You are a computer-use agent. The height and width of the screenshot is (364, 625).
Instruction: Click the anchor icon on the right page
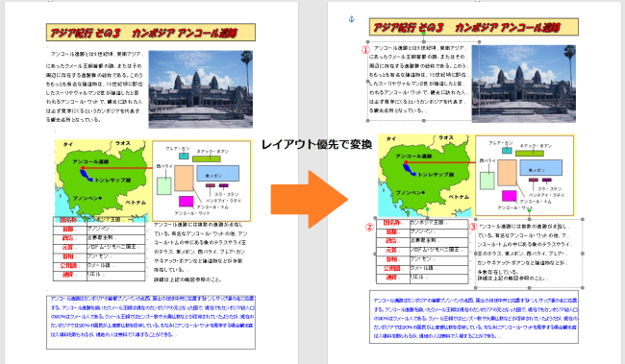(x=351, y=18)
